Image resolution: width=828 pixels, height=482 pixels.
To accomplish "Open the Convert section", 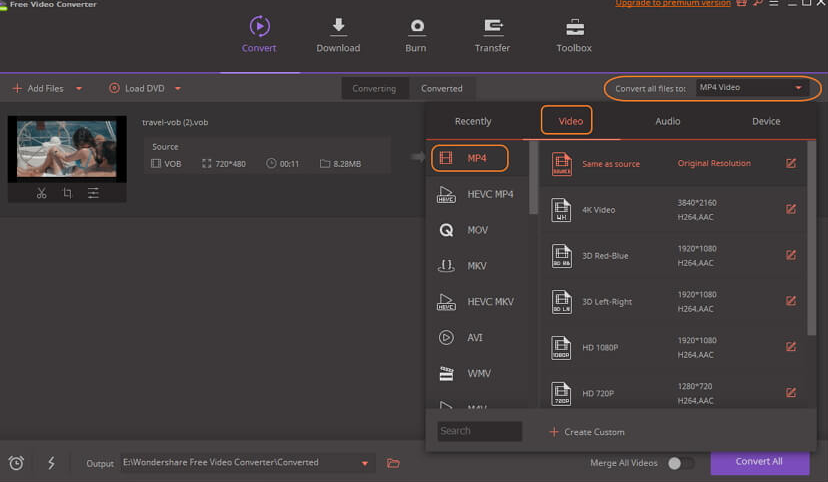I will click(259, 35).
